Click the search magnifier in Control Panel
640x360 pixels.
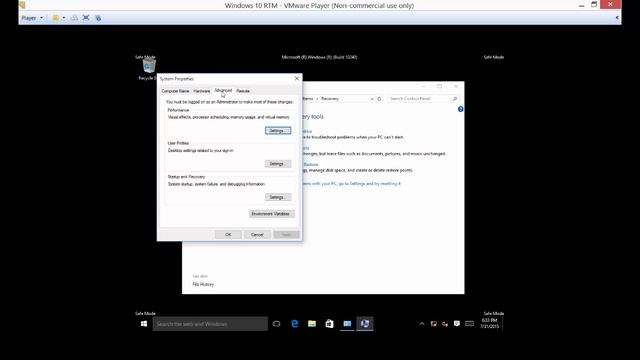tap(455, 99)
